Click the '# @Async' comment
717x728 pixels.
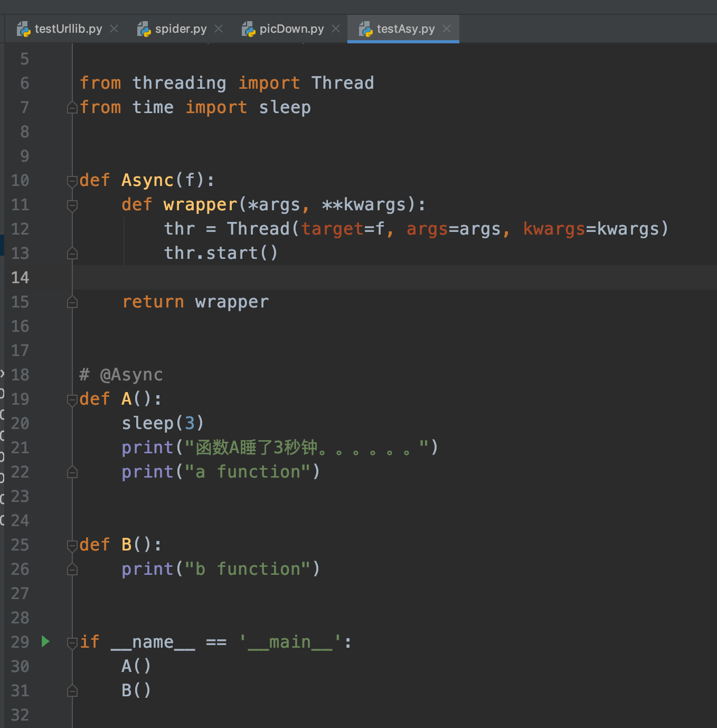tap(121, 375)
